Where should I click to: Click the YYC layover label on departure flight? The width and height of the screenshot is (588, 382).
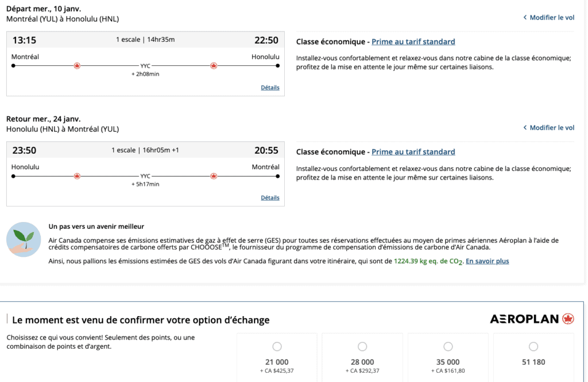(x=145, y=66)
